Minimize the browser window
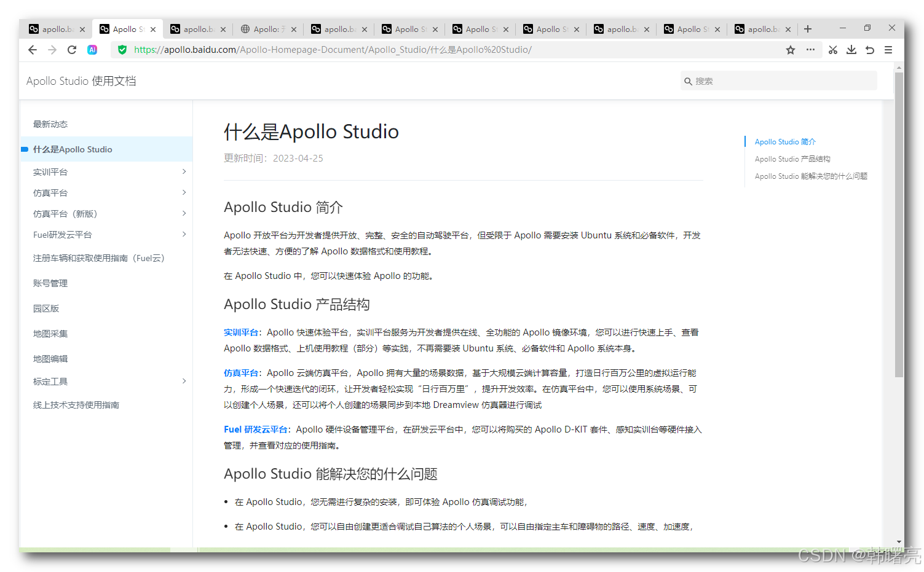 [843, 28]
